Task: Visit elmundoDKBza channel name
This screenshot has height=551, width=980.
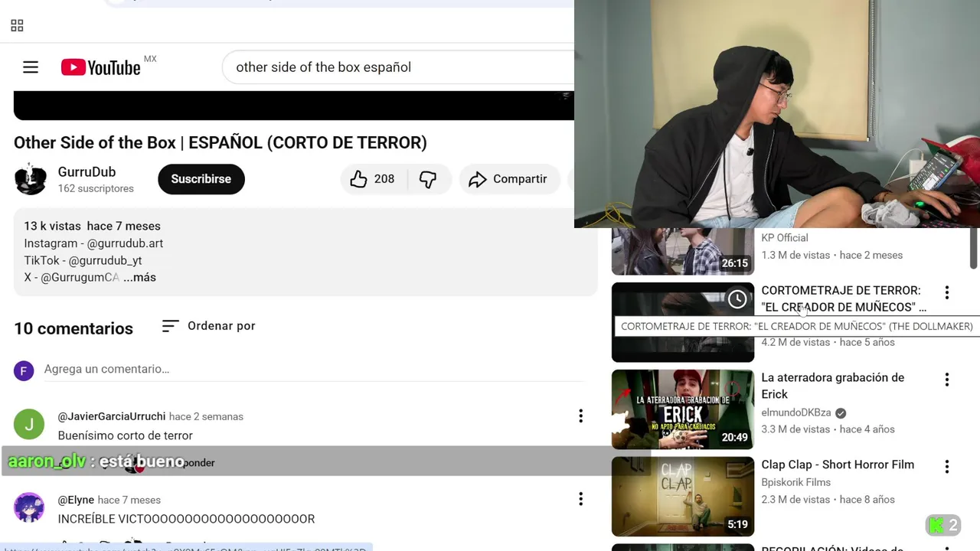Action: pos(796,412)
